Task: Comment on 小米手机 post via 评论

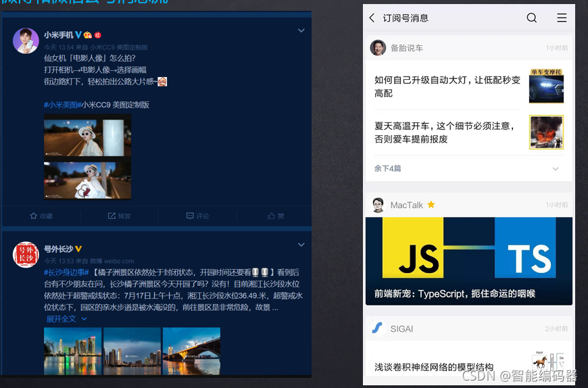Action: pyautogui.click(x=197, y=216)
